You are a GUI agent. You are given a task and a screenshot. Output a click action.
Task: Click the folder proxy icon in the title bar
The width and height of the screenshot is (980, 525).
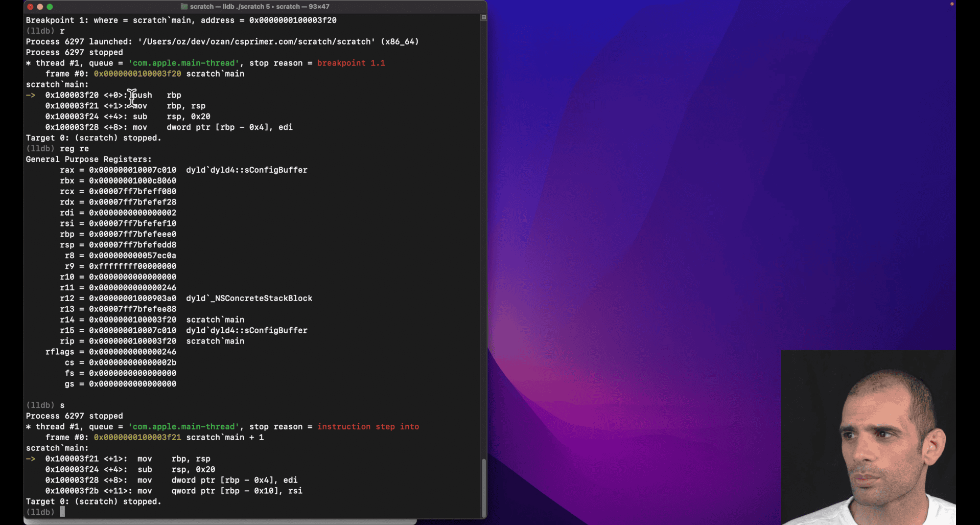pos(184,7)
